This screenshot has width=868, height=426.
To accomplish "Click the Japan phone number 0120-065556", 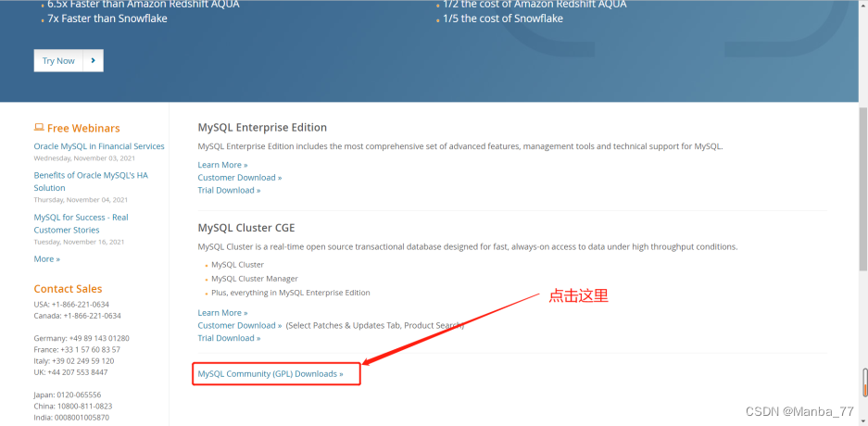I will (x=79, y=395).
